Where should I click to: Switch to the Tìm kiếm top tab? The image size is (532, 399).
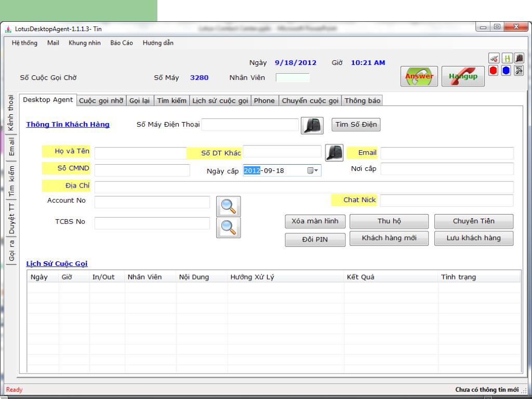171,101
